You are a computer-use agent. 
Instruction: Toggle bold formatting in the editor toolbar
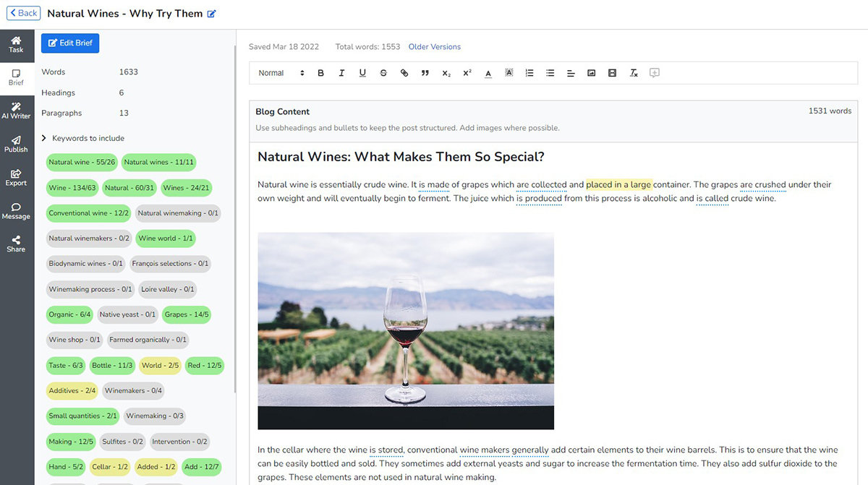pyautogui.click(x=320, y=73)
